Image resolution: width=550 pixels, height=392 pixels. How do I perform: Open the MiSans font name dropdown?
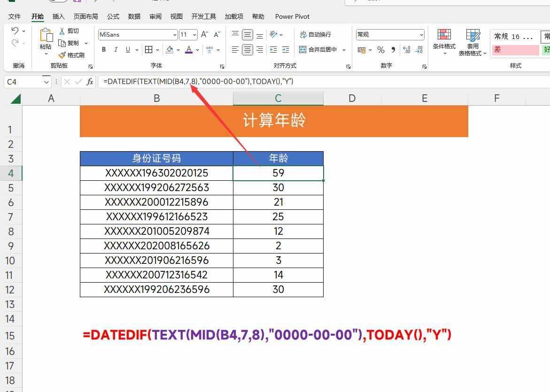click(x=175, y=34)
